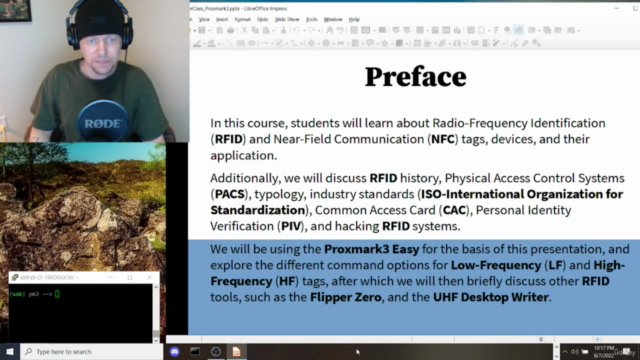640x360 pixels.
Task: Click the Insert Chart icon
Action: pyautogui.click(x=457, y=30)
